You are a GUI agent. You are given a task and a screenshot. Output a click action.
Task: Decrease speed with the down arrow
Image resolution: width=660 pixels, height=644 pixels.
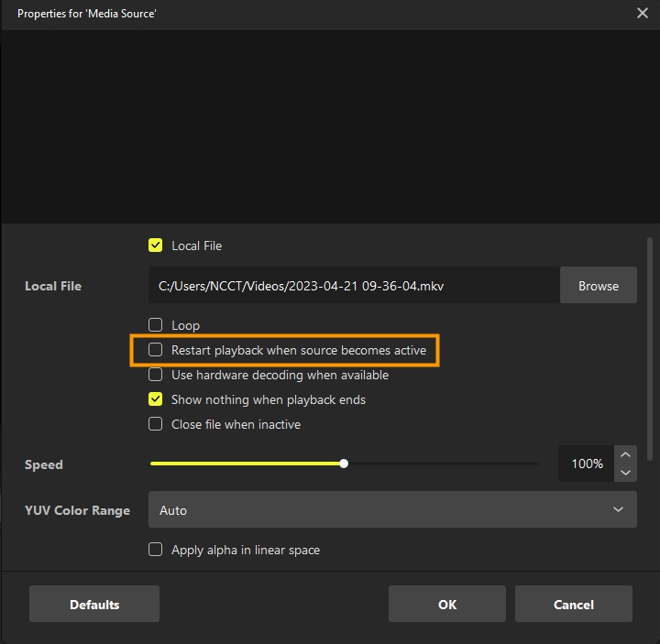pos(625,473)
